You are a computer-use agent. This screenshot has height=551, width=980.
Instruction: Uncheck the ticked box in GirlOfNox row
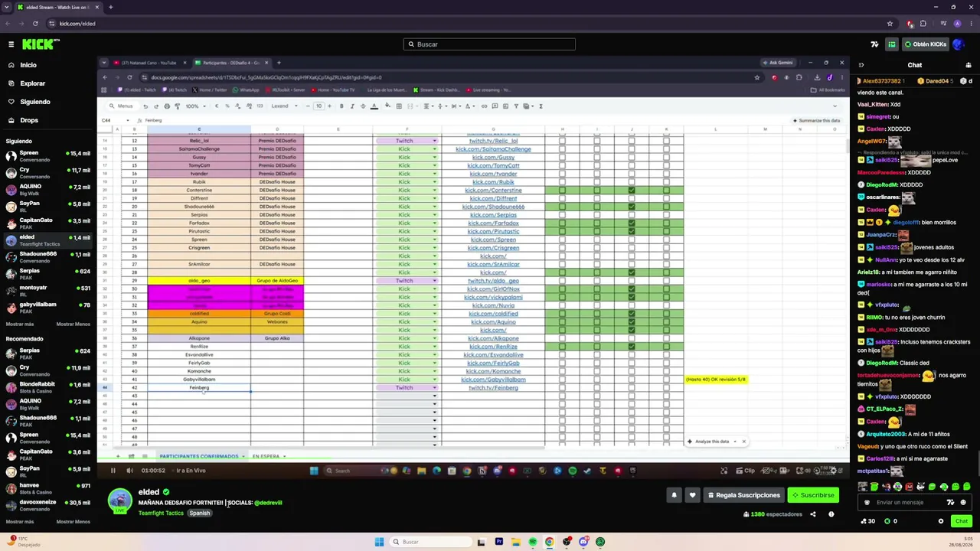point(632,289)
